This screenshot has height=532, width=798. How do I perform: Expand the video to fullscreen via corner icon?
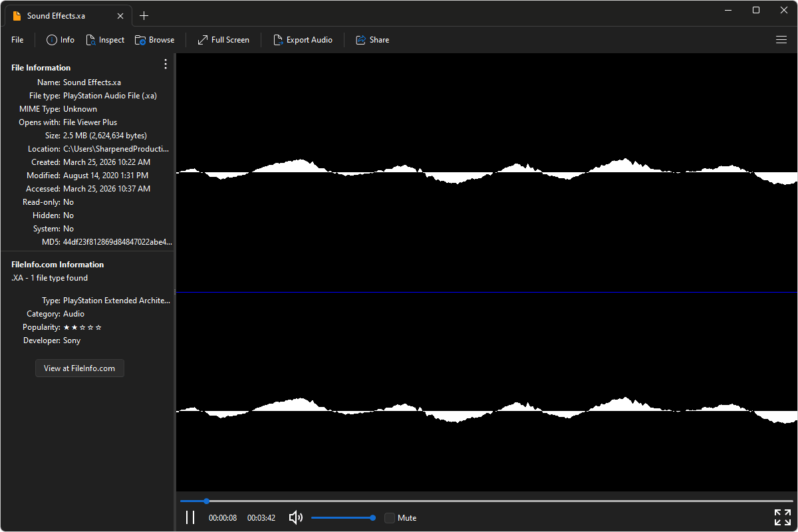(x=782, y=517)
